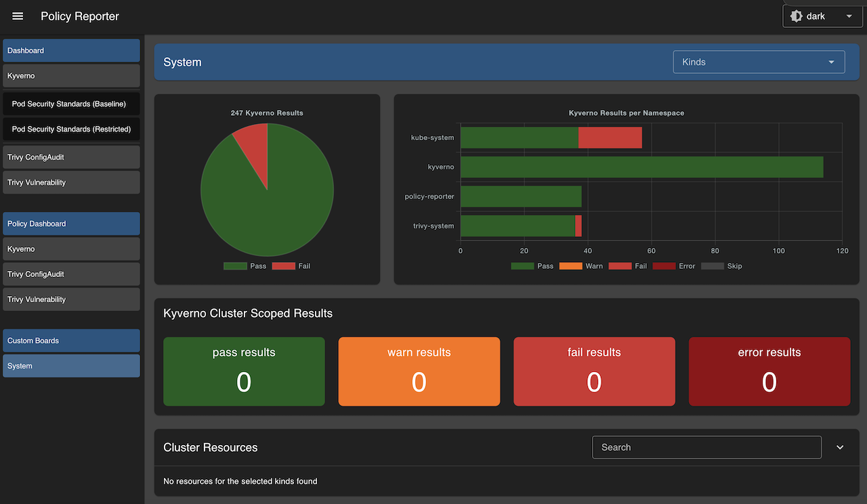Open the dark theme dropdown
Image resolution: width=867 pixels, height=504 pixels.
[x=822, y=16]
